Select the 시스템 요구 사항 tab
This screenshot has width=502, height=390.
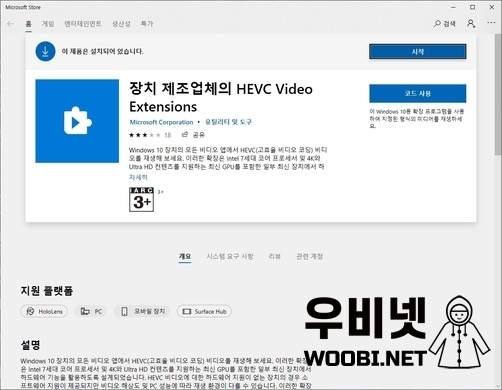tap(230, 256)
